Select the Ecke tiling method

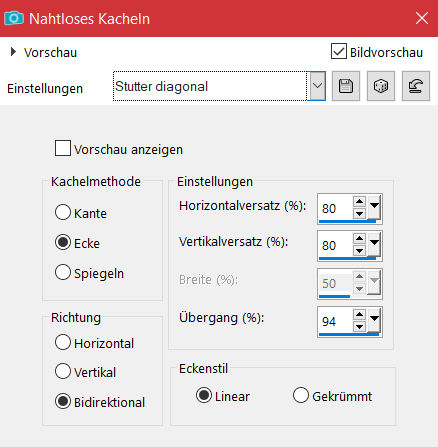pyautogui.click(x=63, y=242)
